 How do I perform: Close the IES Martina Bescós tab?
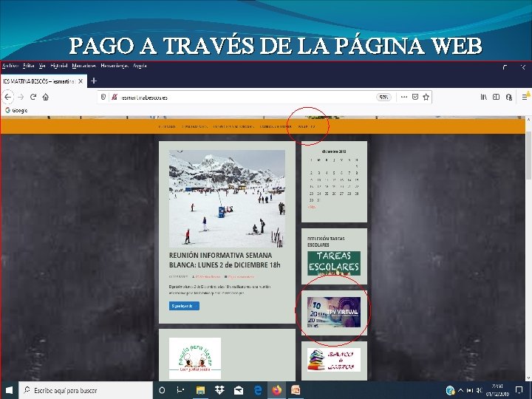click(x=81, y=81)
